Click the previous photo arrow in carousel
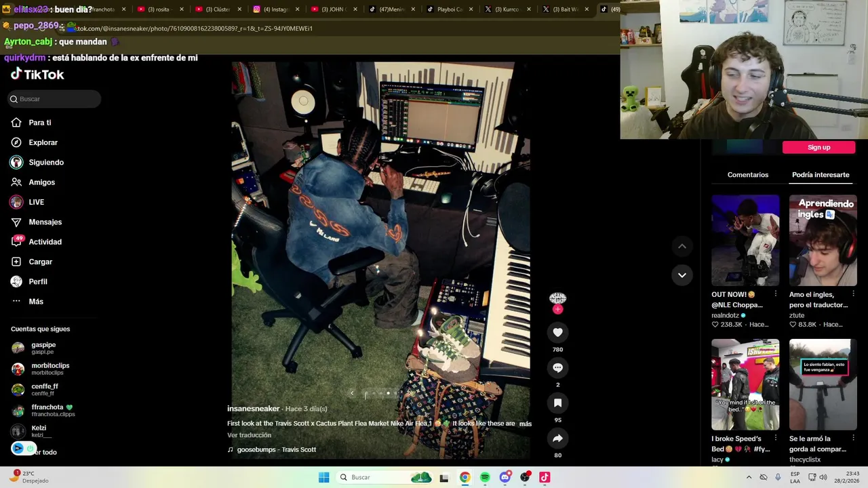 351,393
